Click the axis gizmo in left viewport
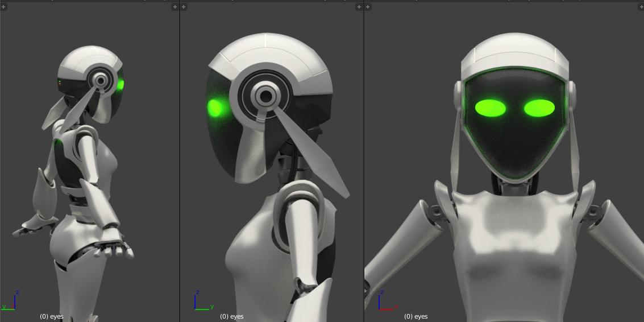 [x=11, y=302]
